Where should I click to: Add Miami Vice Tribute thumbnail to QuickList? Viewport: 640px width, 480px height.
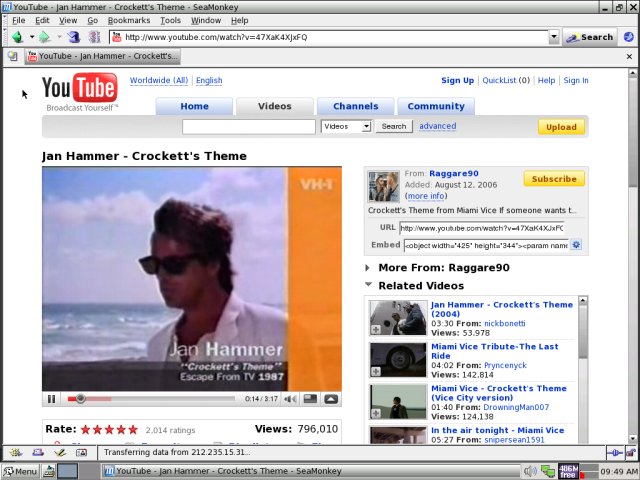point(376,371)
